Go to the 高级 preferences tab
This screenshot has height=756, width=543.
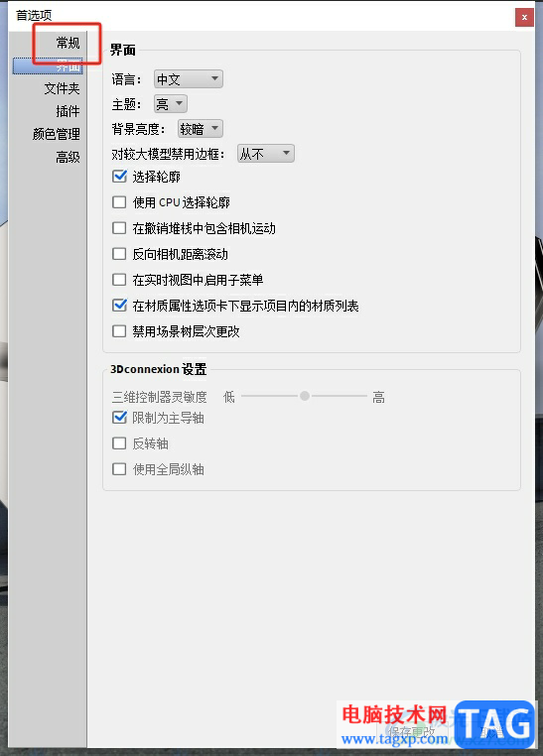tap(68, 157)
